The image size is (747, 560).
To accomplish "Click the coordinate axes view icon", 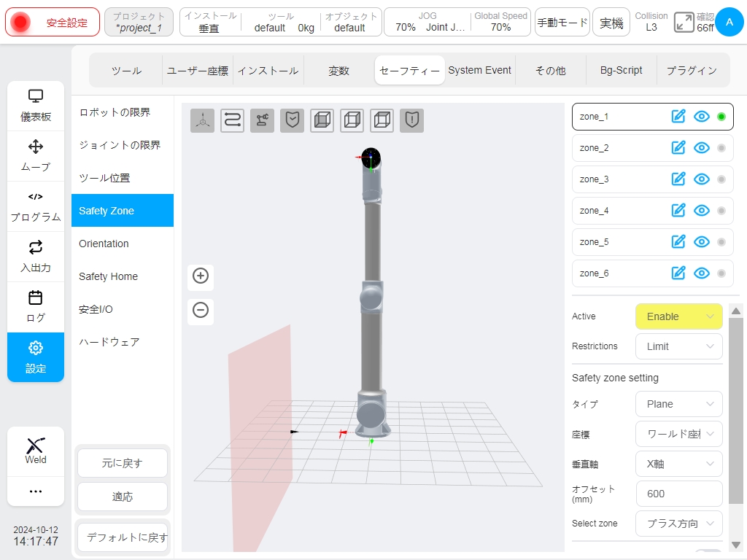I will click(203, 120).
